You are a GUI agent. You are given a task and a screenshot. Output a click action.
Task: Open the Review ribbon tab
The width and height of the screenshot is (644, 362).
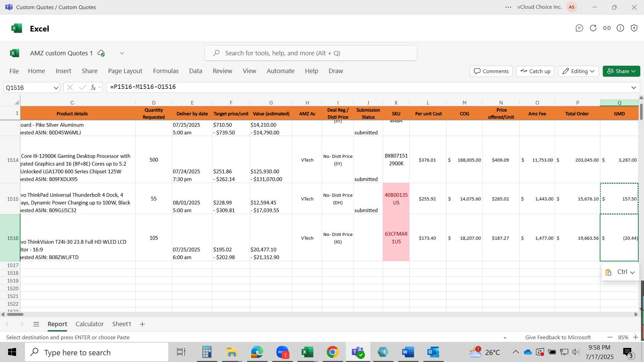tap(222, 71)
